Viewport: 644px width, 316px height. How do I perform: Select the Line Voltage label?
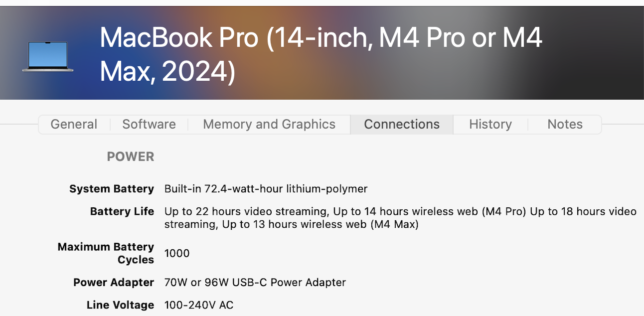pos(120,305)
